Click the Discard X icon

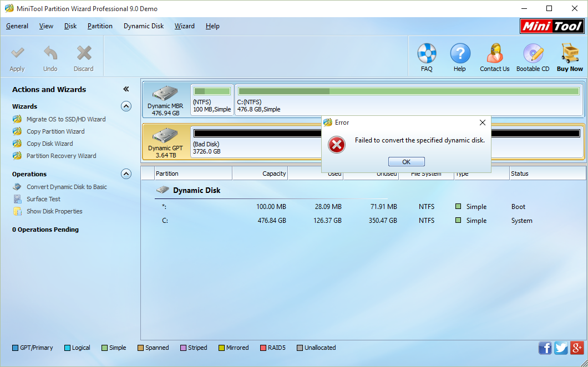click(84, 53)
